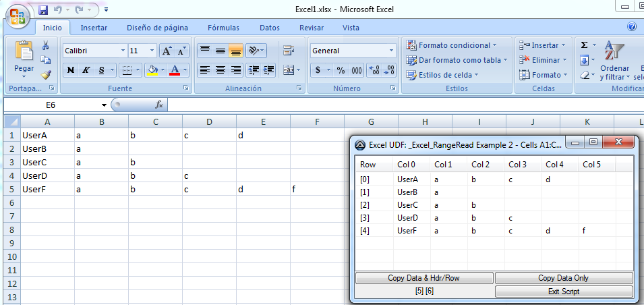Go to the Revisar tab
644x305 pixels.
pos(312,28)
